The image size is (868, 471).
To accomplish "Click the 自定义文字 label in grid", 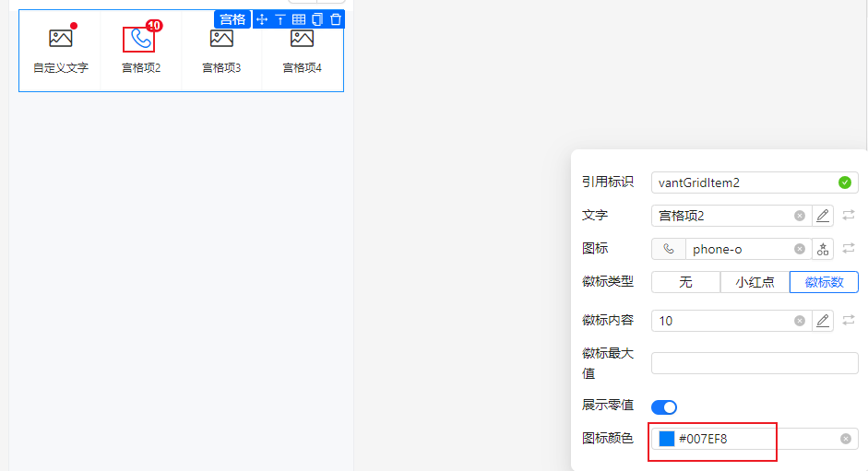I will click(60, 68).
